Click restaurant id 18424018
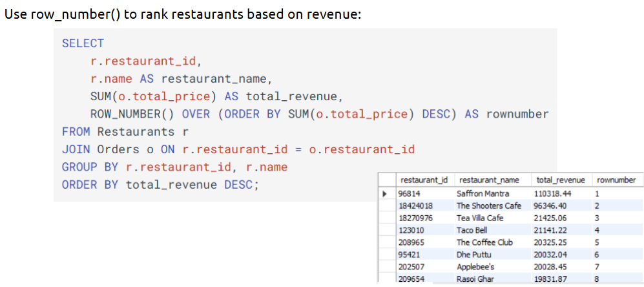The width and height of the screenshot is (644, 287). 415,206
